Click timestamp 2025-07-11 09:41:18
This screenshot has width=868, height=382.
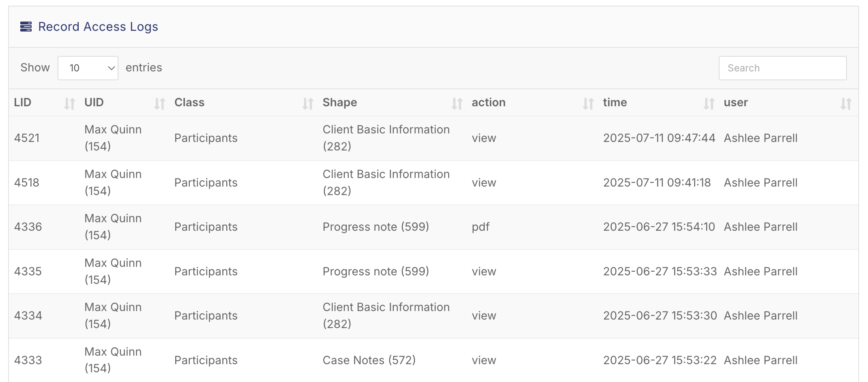(657, 183)
